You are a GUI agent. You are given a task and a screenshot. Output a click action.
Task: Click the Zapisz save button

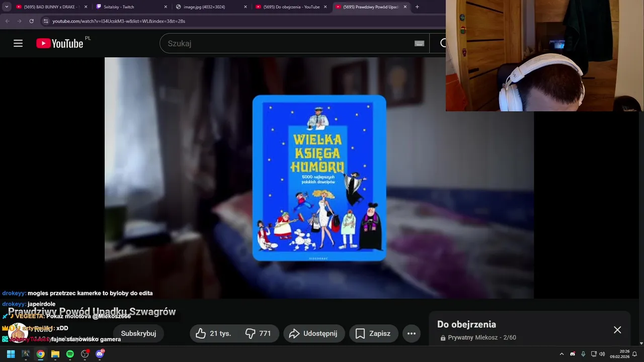(373, 333)
